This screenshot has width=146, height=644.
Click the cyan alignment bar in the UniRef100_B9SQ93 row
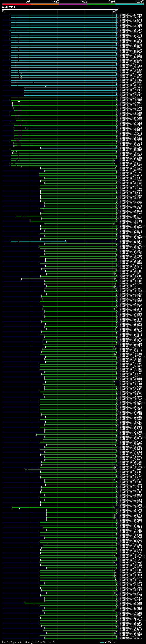pyautogui.click(x=79, y=148)
